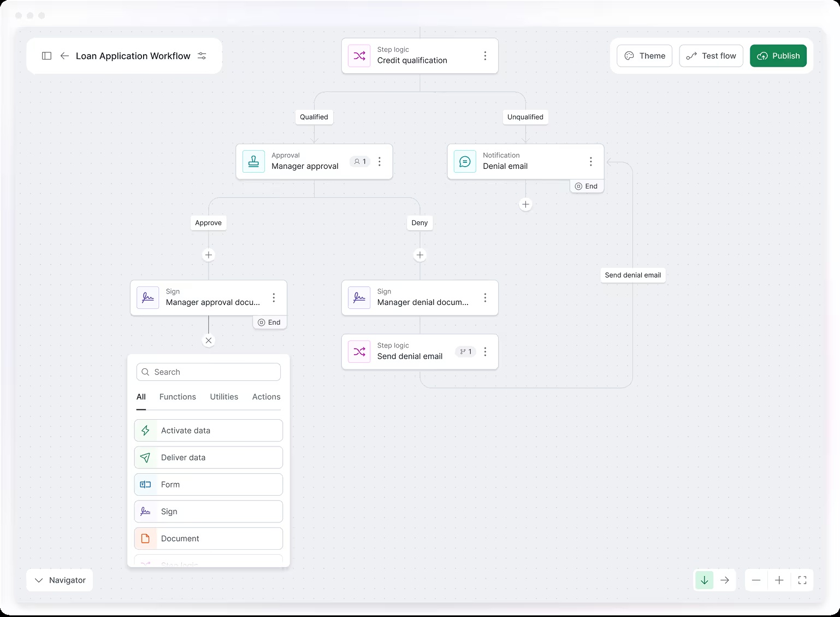Add a Sign step from list
The height and width of the screenshot is (617, 840).
click(x=209, y=512)
